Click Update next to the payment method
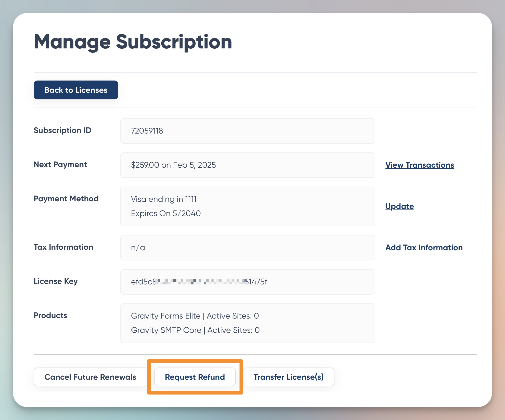The height and width of the screenshot is (420, 505). [399, 206]
